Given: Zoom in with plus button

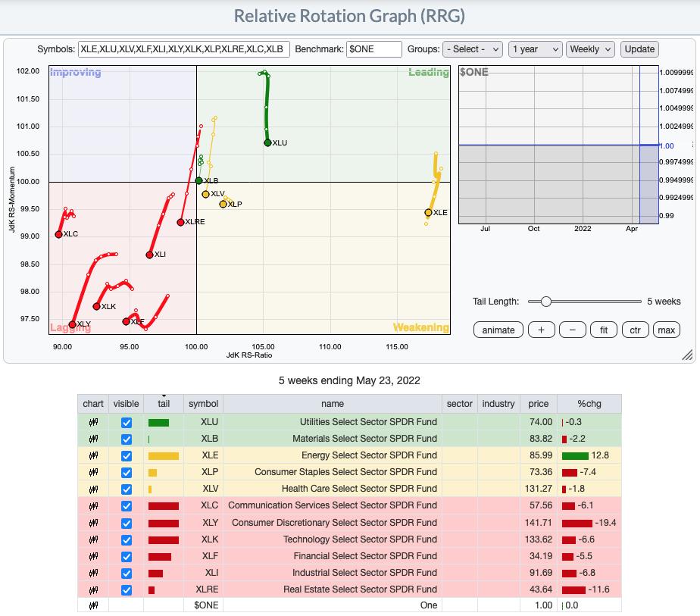Looking at the screenshot, I should [541, 330].
